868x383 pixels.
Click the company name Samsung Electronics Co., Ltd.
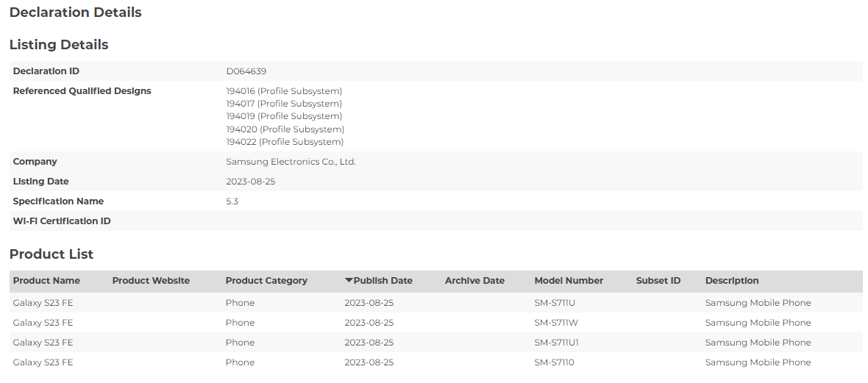coord(291,162)
